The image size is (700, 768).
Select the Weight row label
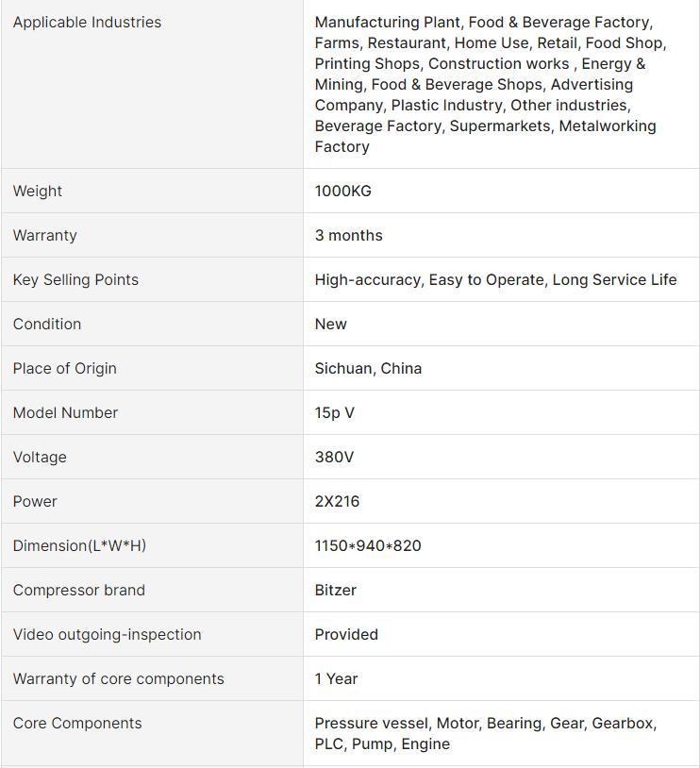pyautogui.click(x=38, y=191)
